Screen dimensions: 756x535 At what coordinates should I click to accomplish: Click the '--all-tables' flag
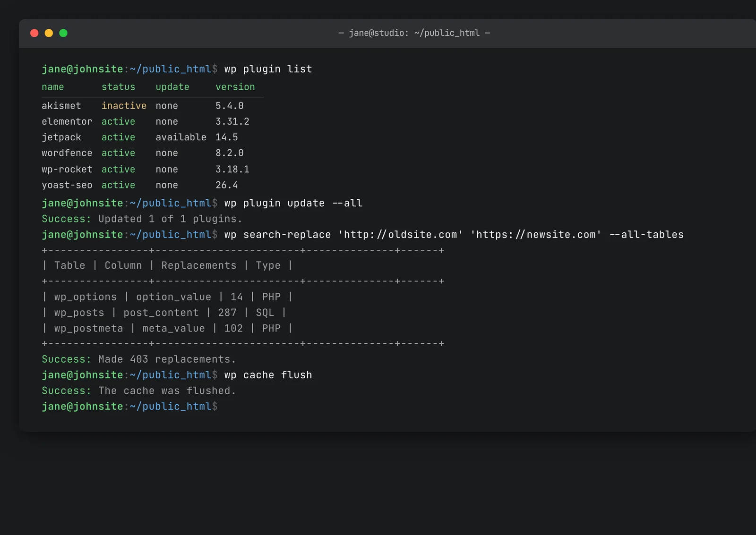click(646, 235)
